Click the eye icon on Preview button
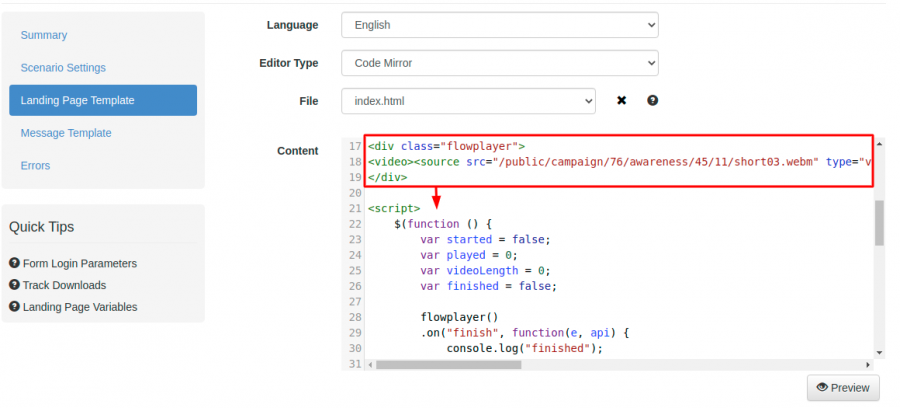The height and width of the screenshot is (408, 900). tap(823, 388)
